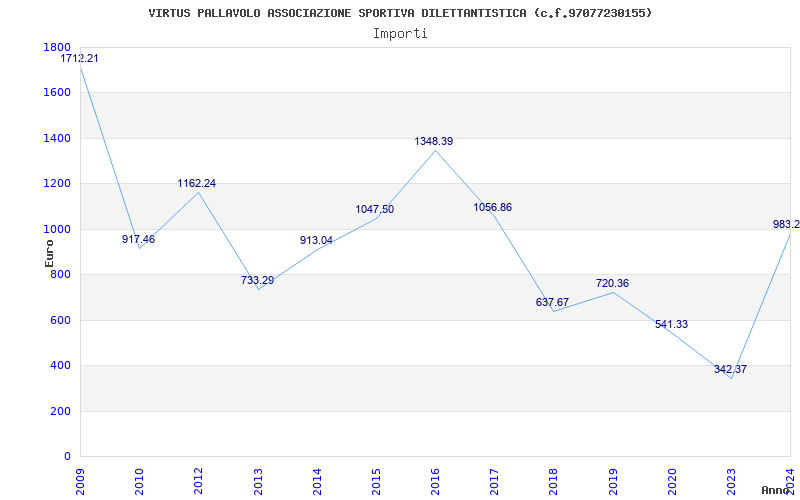Select the 1348.39 data label
The image size is (800, 500).
click(434, 141)
